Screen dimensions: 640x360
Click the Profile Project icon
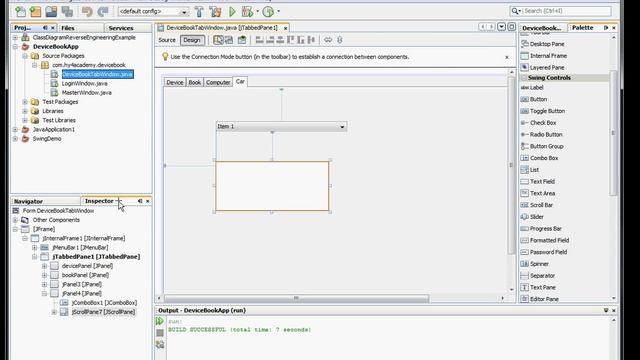point(268,11)
